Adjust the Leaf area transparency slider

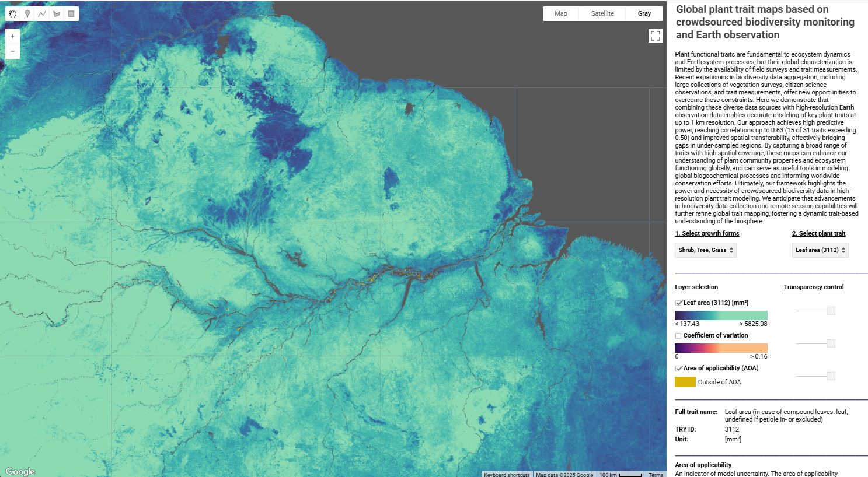click(x=831, y=310)
